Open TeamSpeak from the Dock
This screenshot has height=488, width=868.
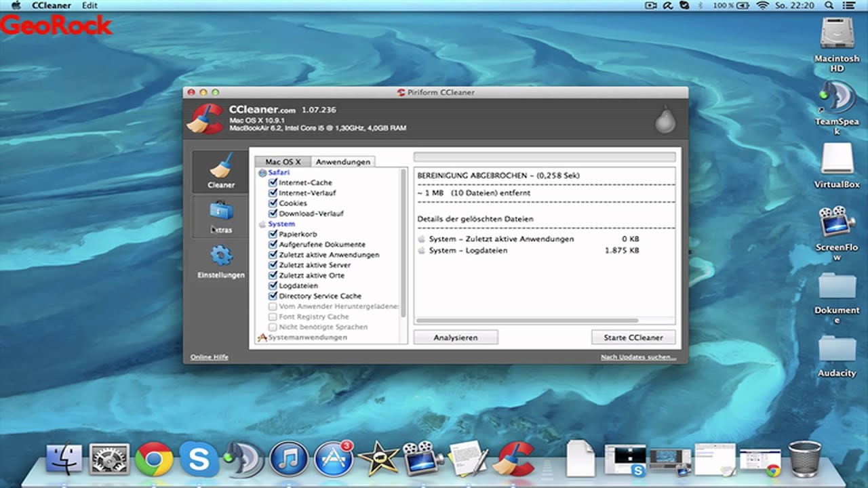pyautogui.click(x=243, y=460)
